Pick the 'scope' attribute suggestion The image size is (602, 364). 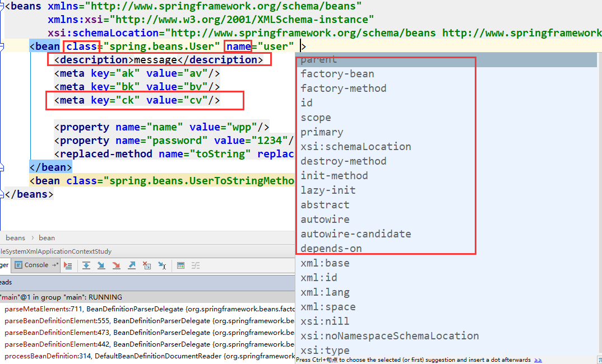(446, 118)
